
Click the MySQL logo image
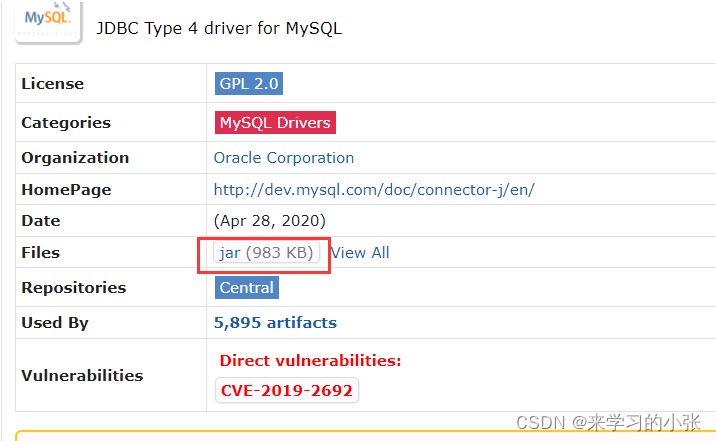pyautogui.click(x=48, y=22)
